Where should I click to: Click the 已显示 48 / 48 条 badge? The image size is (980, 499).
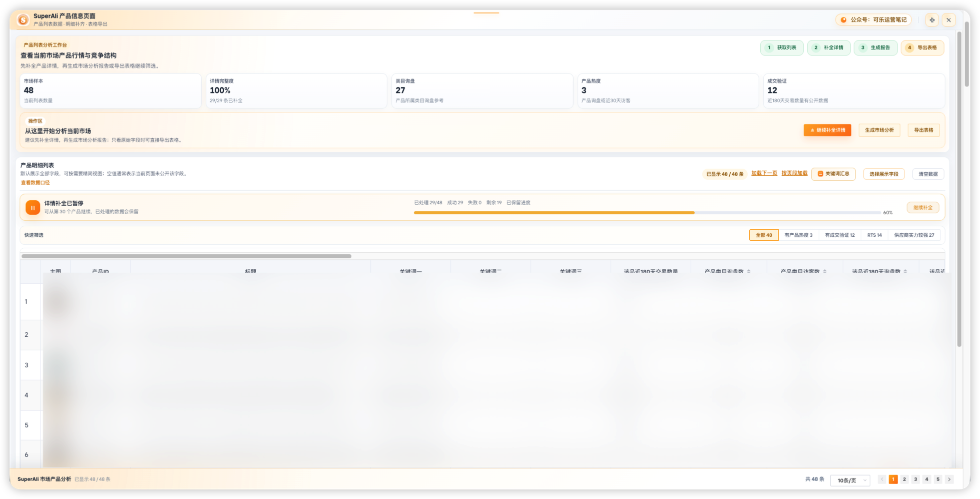click(725, 174)
